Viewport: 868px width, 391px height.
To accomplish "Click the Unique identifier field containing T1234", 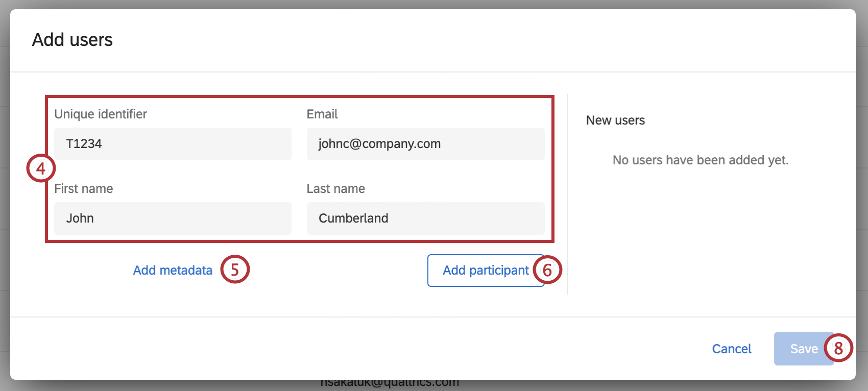I will coord(173,144).
